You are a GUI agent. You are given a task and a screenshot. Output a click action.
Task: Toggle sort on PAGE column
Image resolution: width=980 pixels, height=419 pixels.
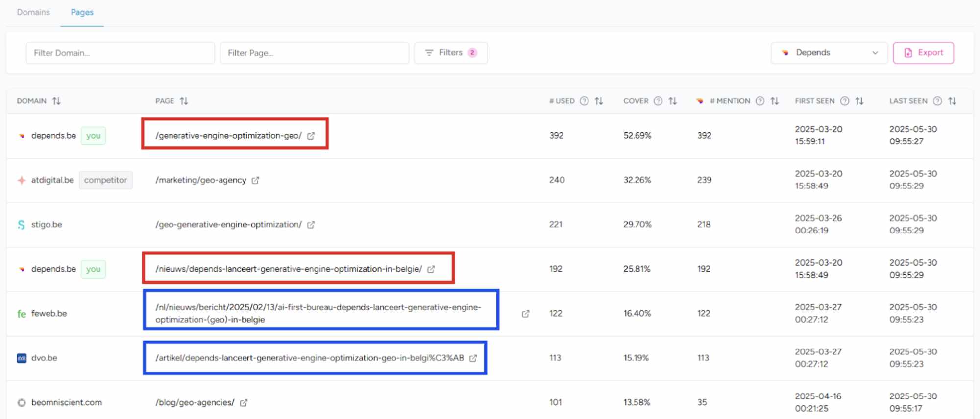pos(184,101)
